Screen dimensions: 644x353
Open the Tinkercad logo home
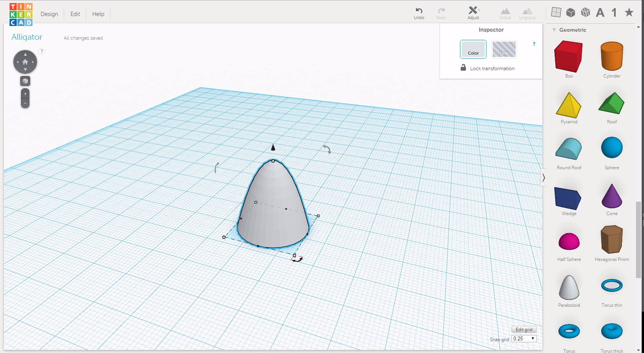click(x=21, y=15)
